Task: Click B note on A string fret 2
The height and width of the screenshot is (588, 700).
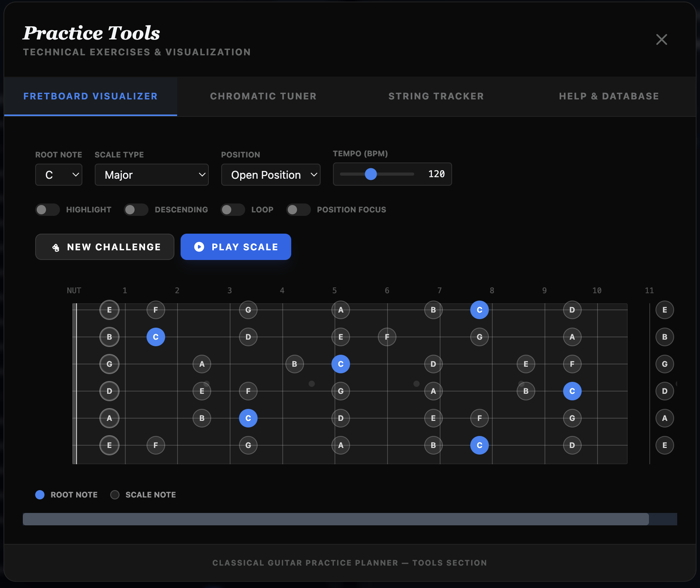Action: [x=202, y=418]
